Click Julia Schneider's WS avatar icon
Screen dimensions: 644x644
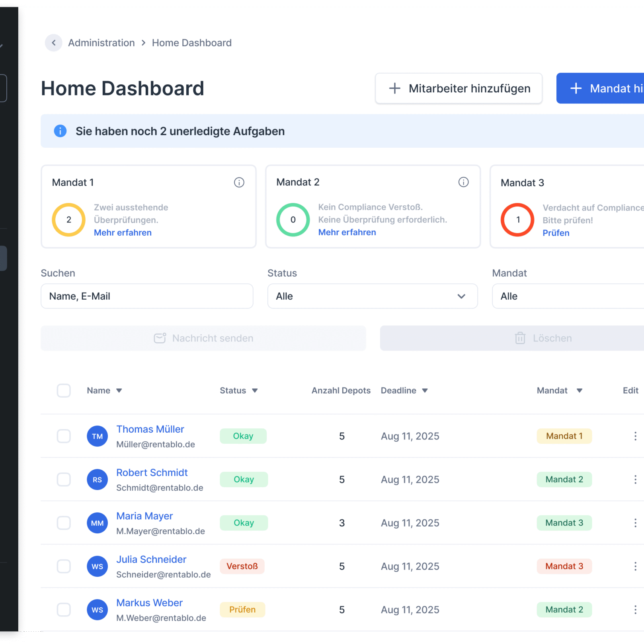tap(97, 566)
